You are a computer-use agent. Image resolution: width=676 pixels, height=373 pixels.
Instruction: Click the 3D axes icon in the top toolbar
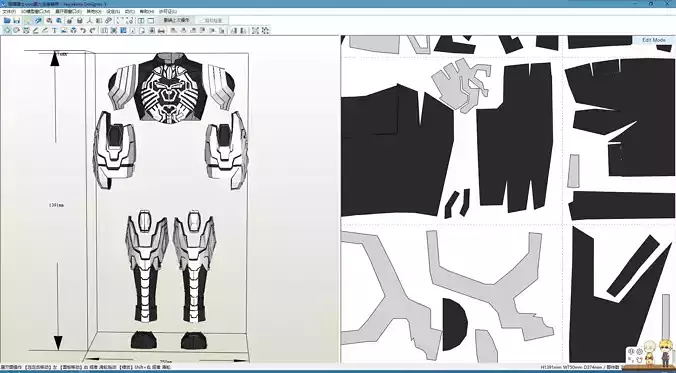(90, 20)
